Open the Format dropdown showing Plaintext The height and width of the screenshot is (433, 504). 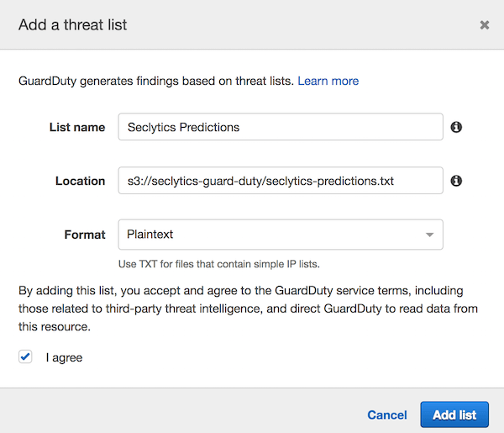point(281,235)
